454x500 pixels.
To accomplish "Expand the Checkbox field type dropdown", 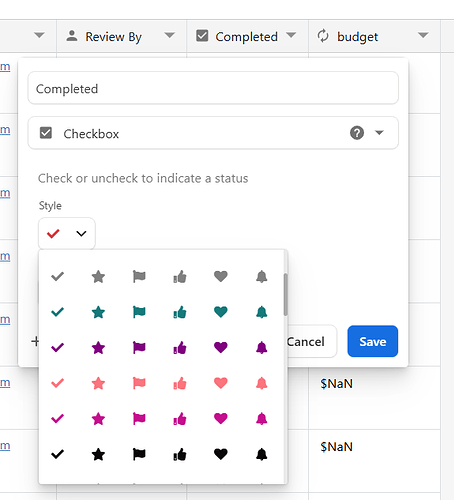I will (x=379, y=133).
